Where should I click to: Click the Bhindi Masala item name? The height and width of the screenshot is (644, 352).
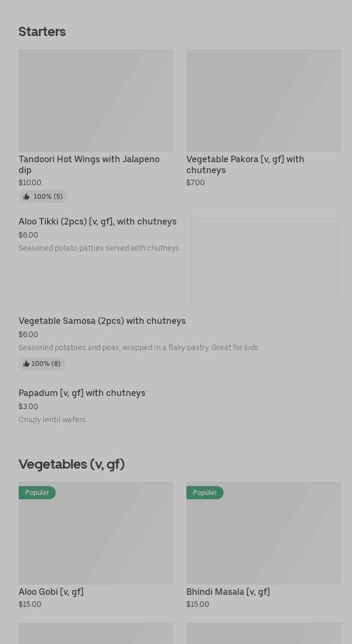228,592
